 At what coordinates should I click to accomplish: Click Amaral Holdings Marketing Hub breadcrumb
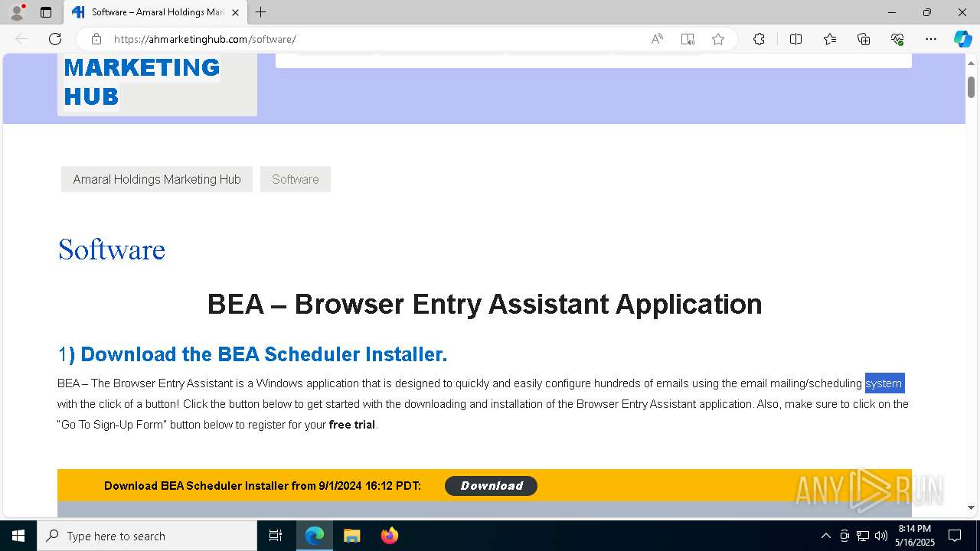pyautogui.click(x=157, y=179)
